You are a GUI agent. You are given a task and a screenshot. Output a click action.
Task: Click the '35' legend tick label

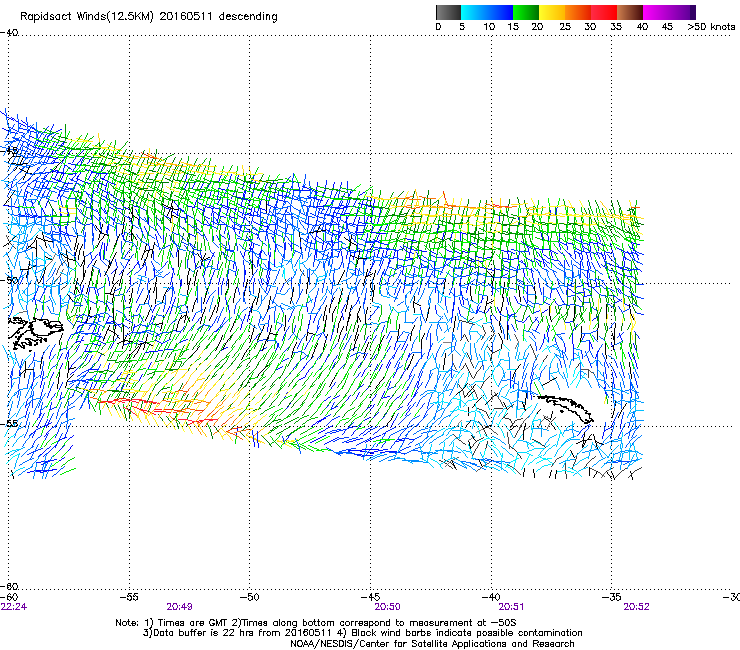coord(616,27)
